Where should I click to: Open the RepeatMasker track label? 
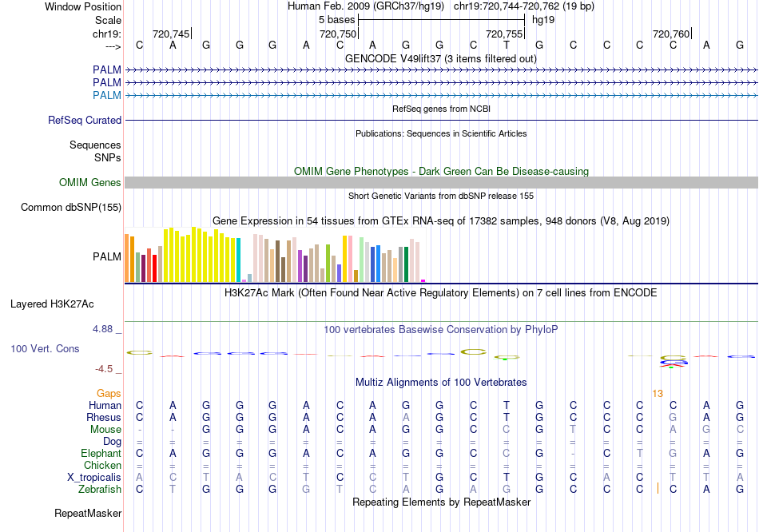[x=88, y=513]
